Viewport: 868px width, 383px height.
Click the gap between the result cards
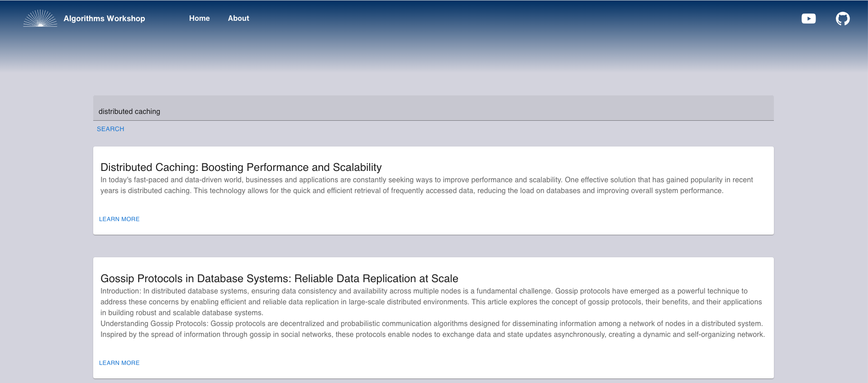point(434,246)
